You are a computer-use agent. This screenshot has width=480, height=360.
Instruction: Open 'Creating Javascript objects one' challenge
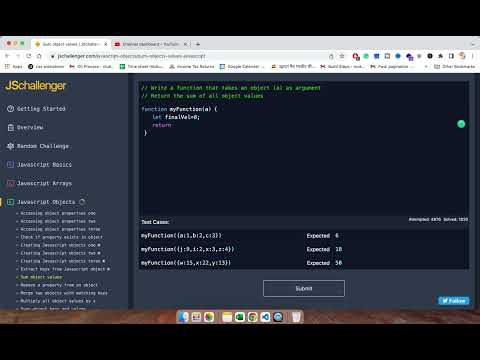pos(60,245)
